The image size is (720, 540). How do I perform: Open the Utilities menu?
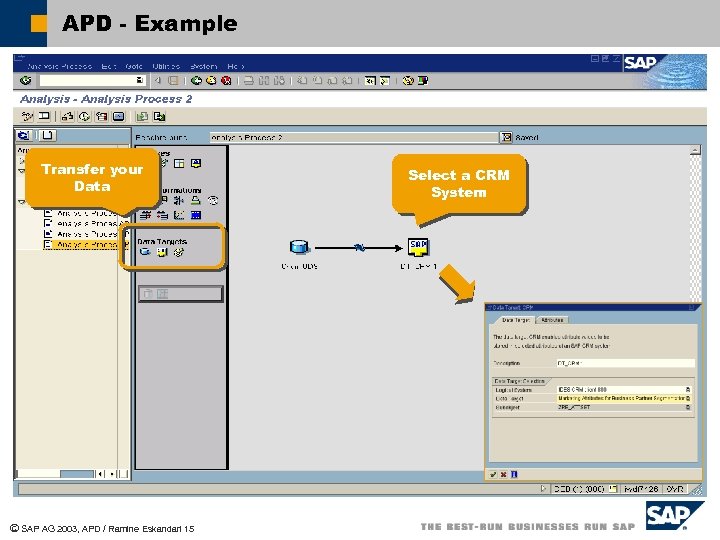point(166,67)
